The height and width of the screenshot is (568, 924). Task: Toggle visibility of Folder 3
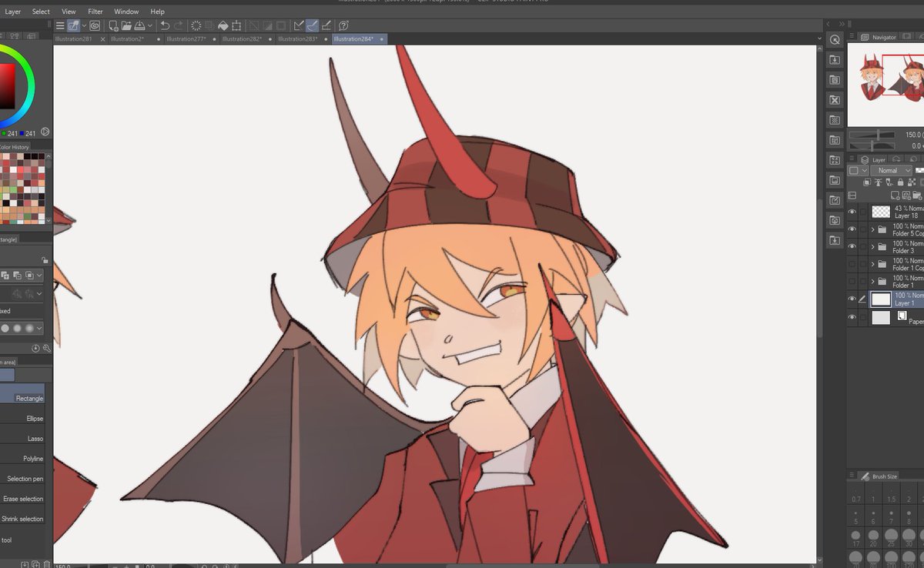[852, 247]
